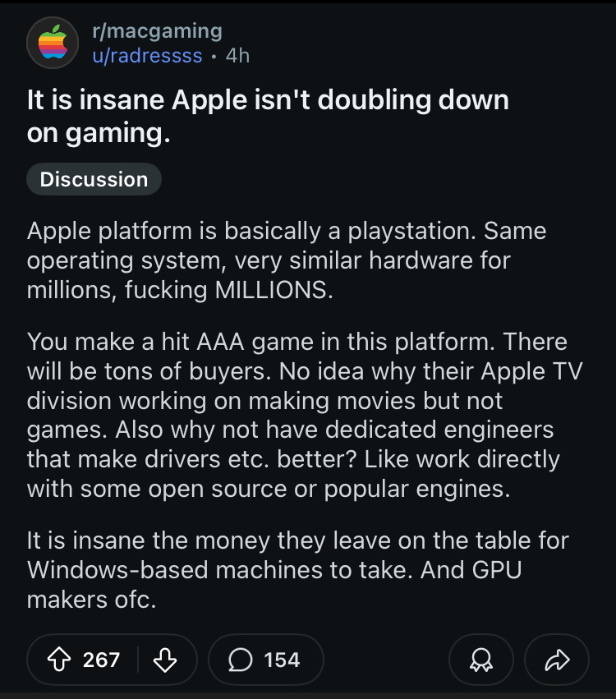Upvote the post with the up arrow

coord(59,660)
